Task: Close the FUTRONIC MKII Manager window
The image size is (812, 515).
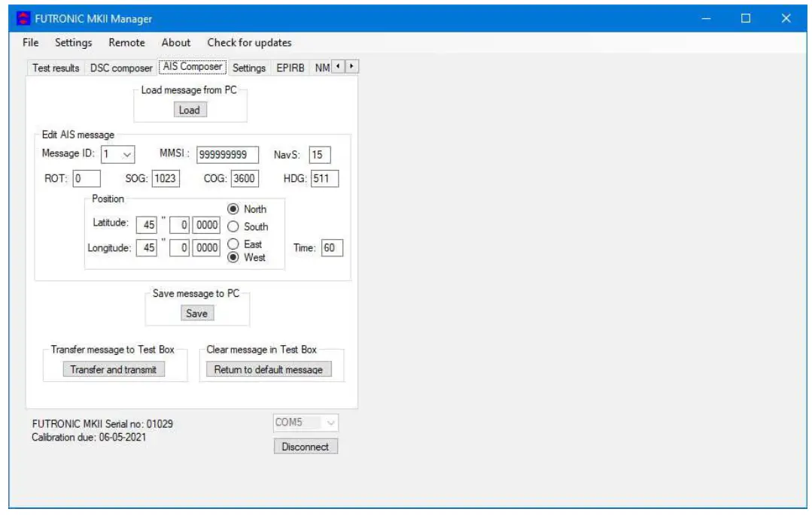Action: tap(786, 19)
